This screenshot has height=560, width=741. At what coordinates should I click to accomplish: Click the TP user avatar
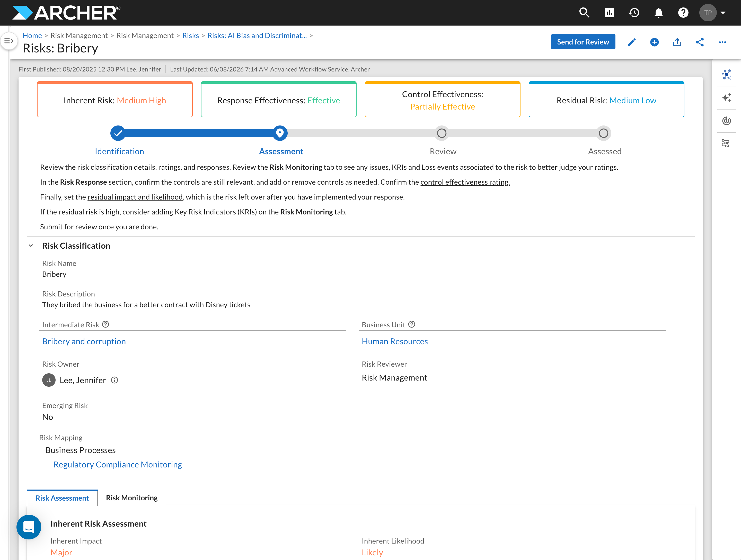pyautogui.click(x=708, y=13)
